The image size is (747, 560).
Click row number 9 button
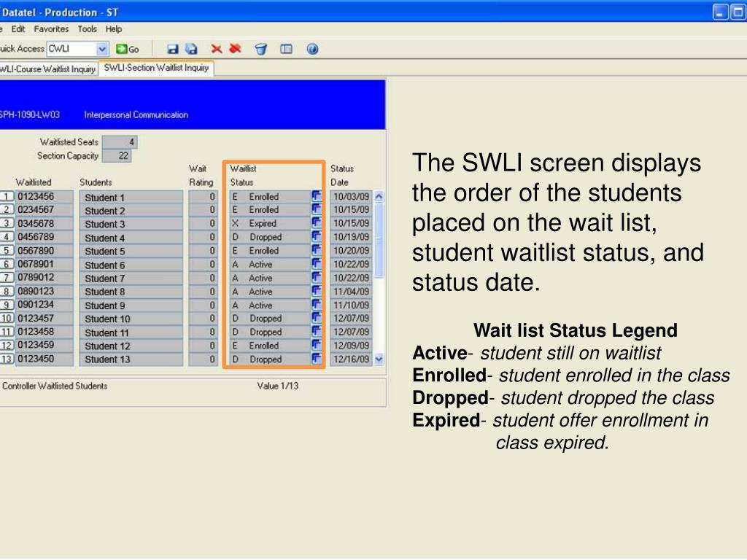[x=7, y=305]
